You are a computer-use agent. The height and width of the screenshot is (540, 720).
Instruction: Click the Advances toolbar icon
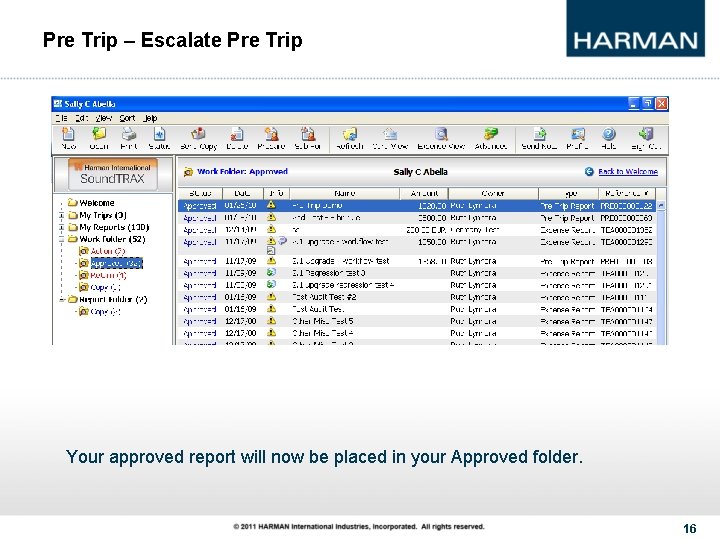point(490,135)
